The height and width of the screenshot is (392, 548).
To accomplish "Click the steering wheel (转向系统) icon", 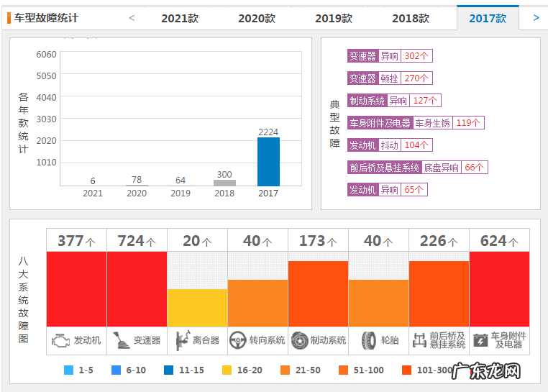I will pos(238,341).
